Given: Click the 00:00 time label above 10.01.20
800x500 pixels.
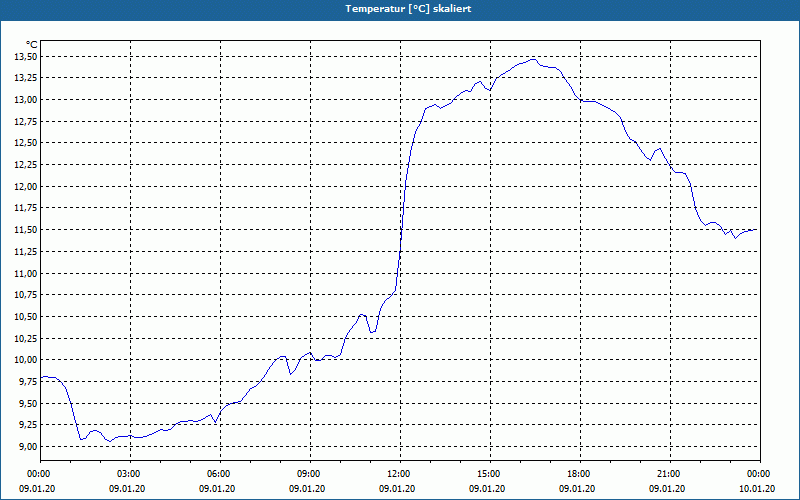Looking at the screenshot, I should pos(760,474).
